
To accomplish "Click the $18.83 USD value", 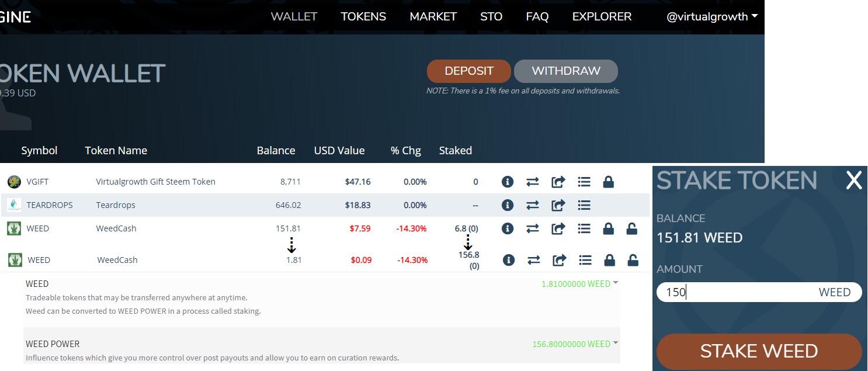I will 357,205.
